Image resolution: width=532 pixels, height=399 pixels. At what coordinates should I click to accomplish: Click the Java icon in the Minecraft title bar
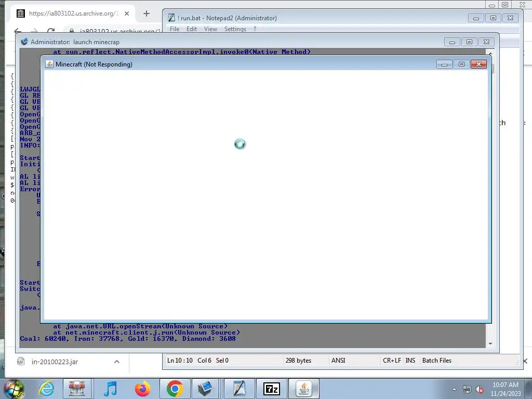pos(49,64)
